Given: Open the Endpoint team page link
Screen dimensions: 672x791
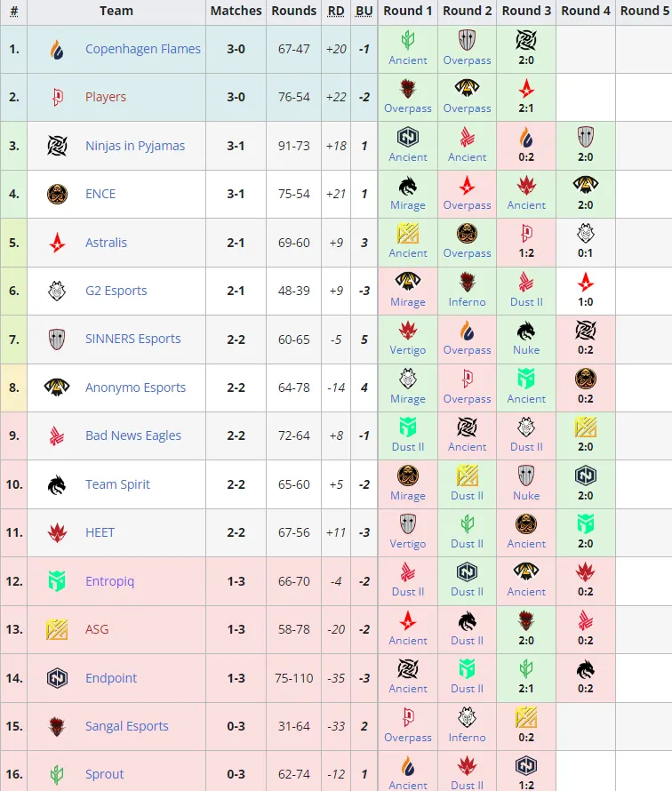Looking at the screenshot, I should click(111, 678).
